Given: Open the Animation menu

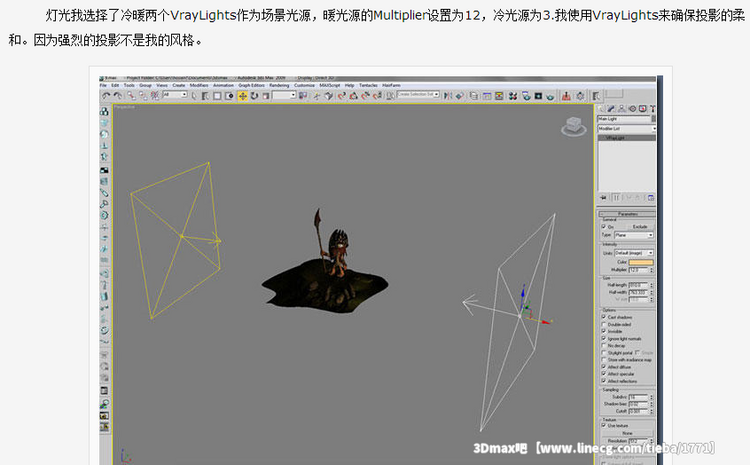Looking at the screenshot, I should click(x=223, y=85).
